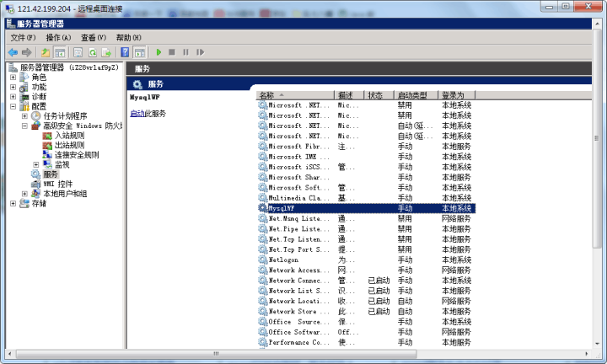Image resolution: width=607 pixels, height=364 pixels.
Task: Select the Office Softwar... service row
Action: pyautogui.click(x=366, y=332)
